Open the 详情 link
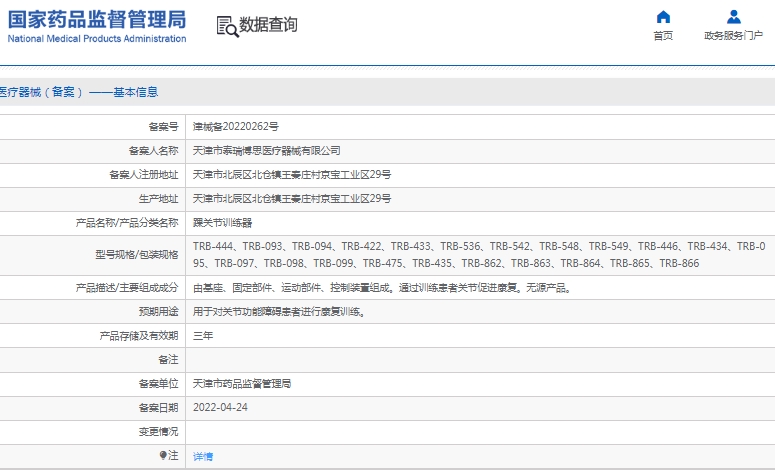Viewport: 775px width, 472px height. pos(203,456)
